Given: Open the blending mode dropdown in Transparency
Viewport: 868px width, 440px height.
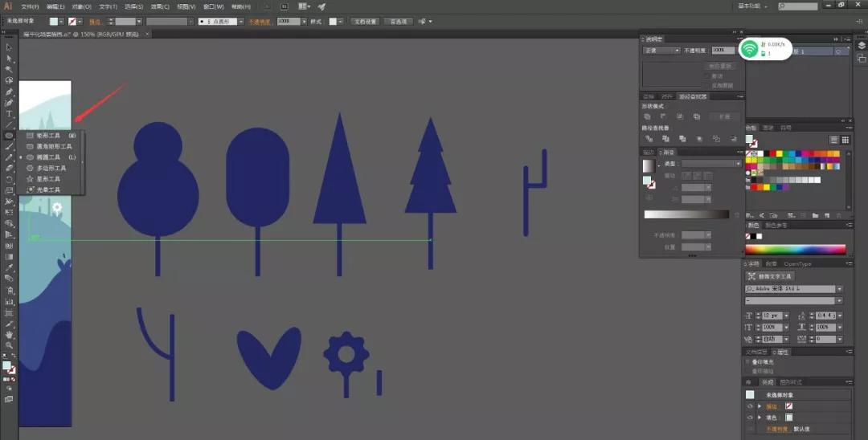Looking at the screenshot, I should [x=662, y=51].
